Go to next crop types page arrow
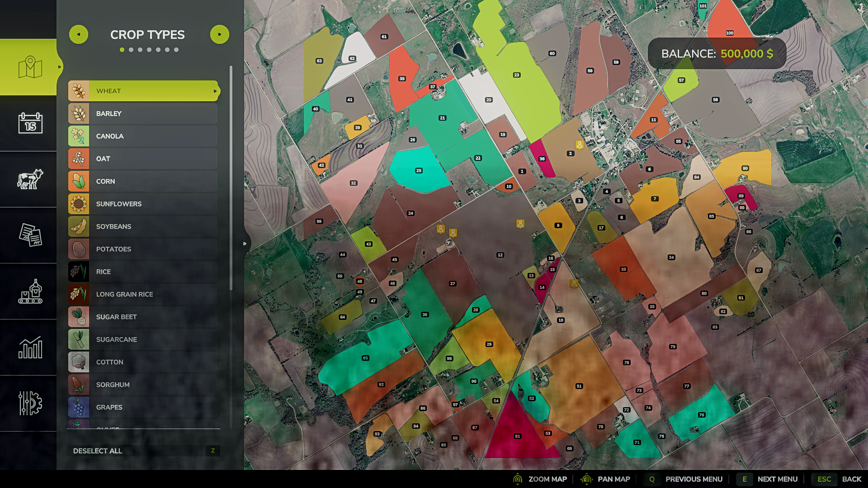Image resolution: width=868 pixels, height=488 pixels. pyautogui.click(x=220, y=34)
